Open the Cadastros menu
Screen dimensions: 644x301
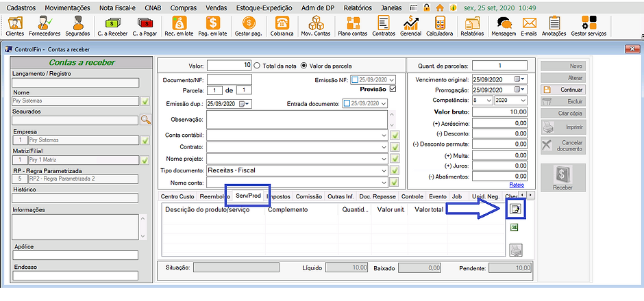pyautogui.click(x=22, y=8)
